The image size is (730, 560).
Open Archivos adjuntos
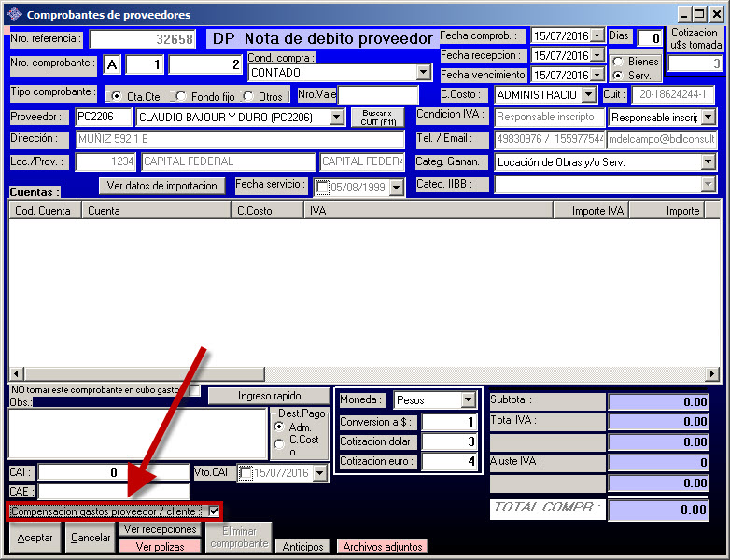point(381,547)
